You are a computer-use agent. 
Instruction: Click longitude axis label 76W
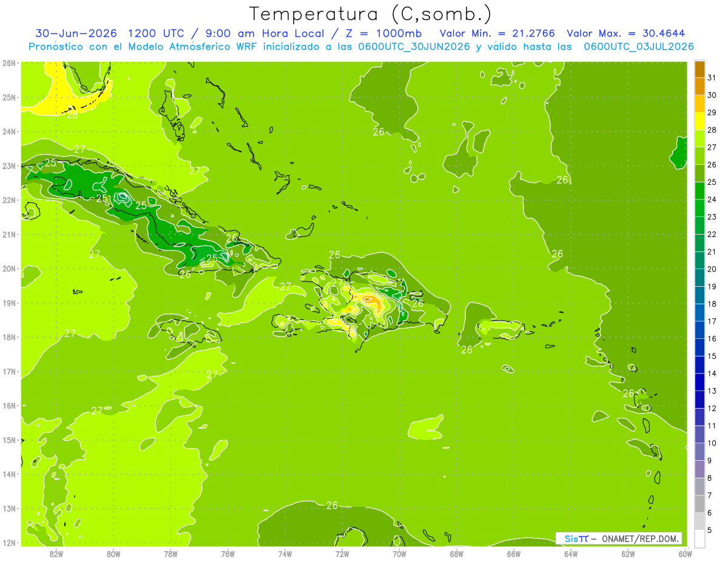(x=227, y=554)
